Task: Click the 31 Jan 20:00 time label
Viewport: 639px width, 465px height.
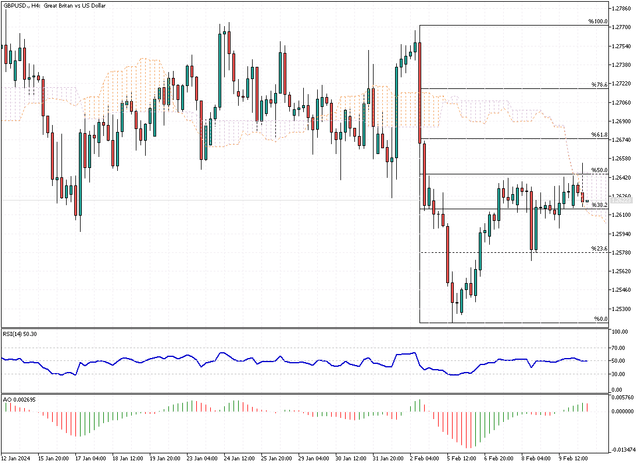Action: [388, 458]
